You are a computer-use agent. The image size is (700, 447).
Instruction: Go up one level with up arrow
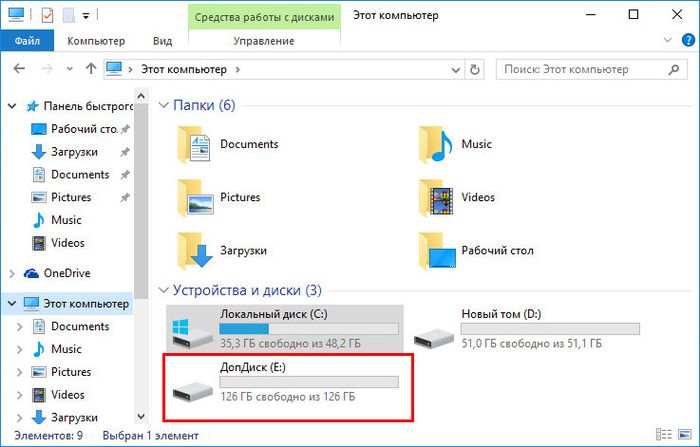point(91,68)
